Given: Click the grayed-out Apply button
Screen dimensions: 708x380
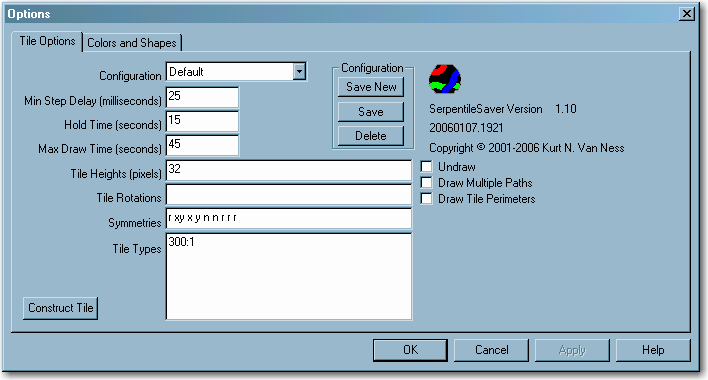Looking at the screenshot, I should pos(572,350).
